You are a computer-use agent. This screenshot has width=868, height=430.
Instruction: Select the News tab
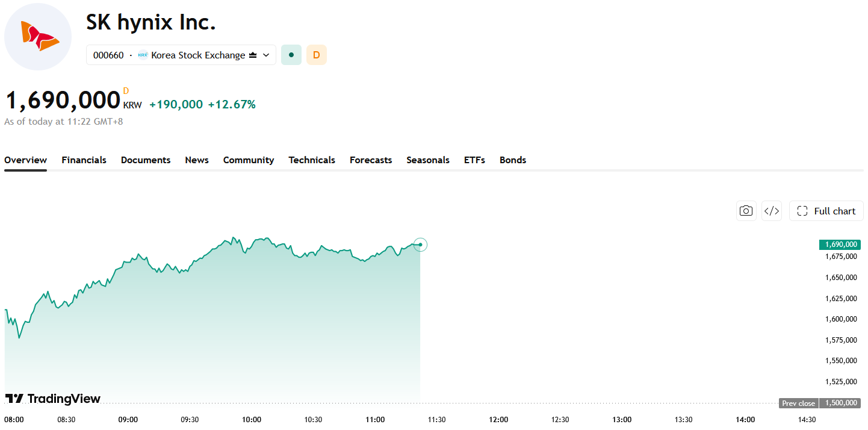(x=197, y=160)
